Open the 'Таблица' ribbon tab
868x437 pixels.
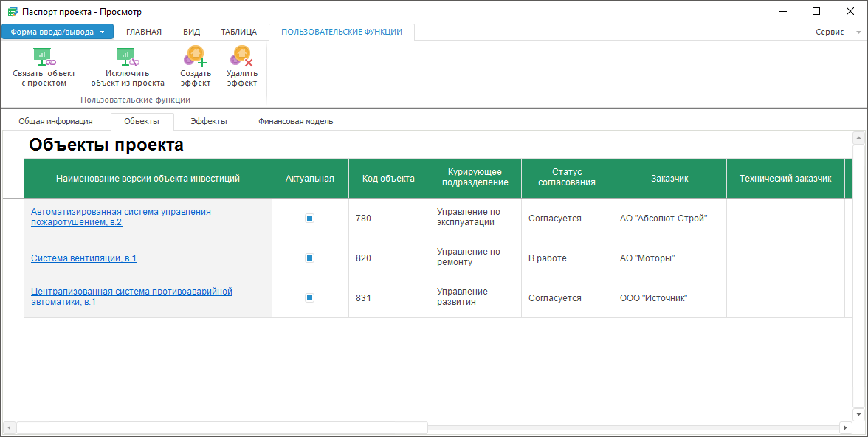pyautogui.click(x=239, y=32)
